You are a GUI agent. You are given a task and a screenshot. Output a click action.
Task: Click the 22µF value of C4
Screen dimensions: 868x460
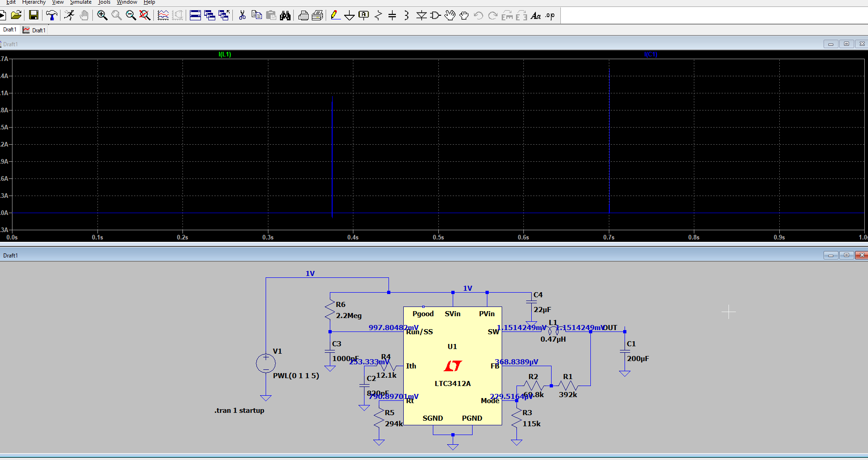[x=542, y=310]
